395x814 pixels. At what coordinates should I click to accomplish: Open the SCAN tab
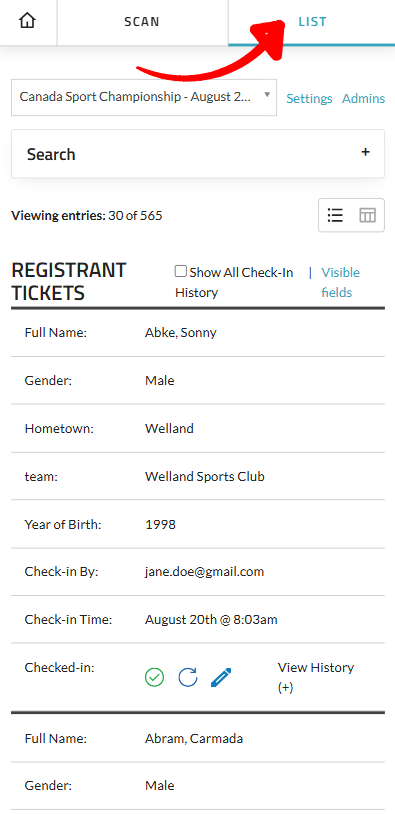click(142, 22)
